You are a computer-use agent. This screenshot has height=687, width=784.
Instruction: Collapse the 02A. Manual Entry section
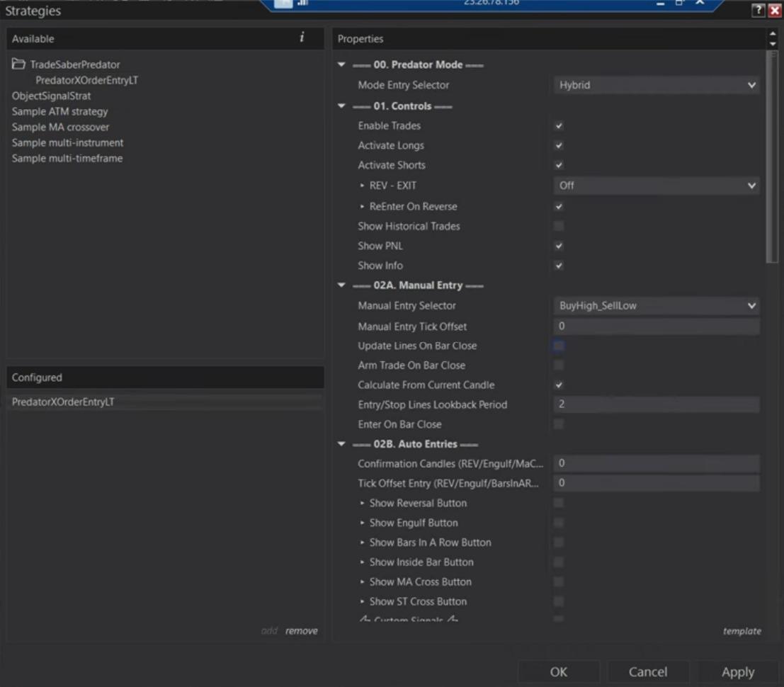(341, 286)
